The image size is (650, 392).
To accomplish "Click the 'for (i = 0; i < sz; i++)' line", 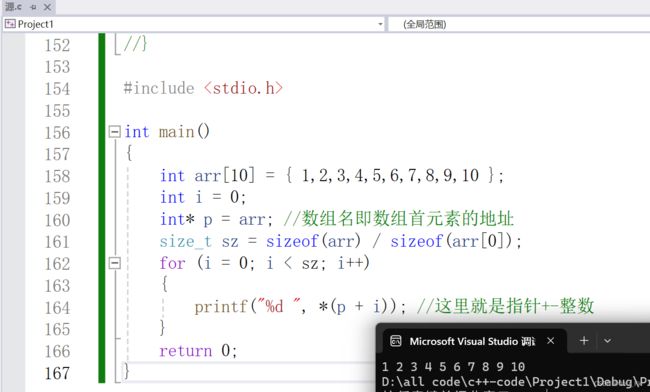I will coord(264,263).
